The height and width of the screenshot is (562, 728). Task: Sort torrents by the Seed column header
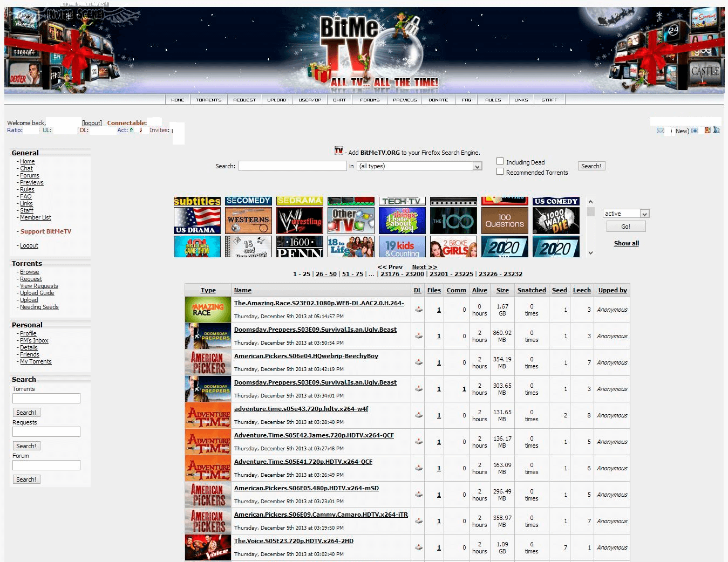(560, 290)
